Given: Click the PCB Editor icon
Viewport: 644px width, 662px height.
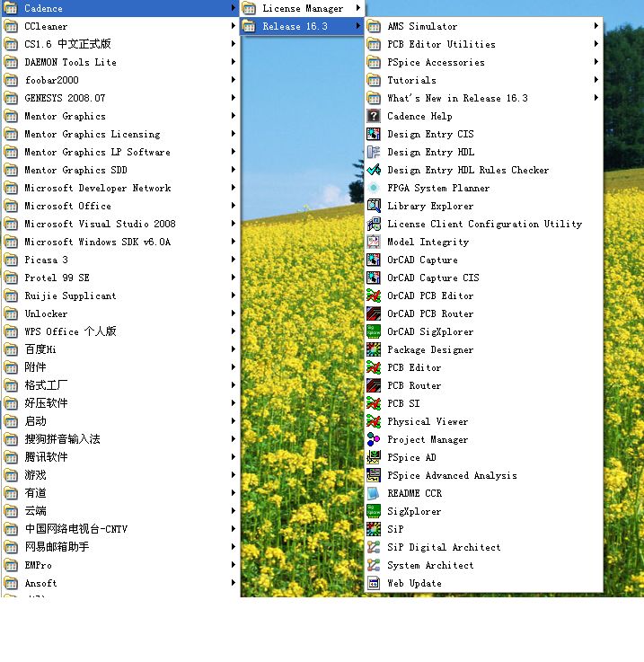Looking at the screenshot, I should (x=374, y=367).
